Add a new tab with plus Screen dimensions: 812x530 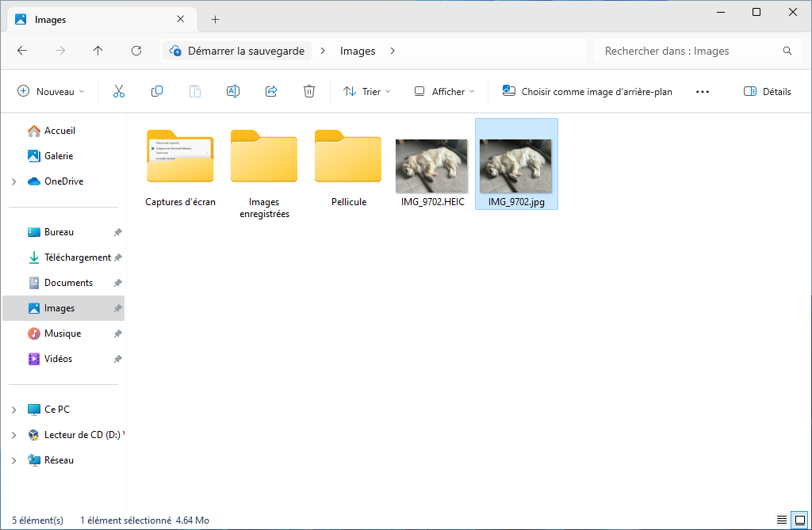point(216,20)
